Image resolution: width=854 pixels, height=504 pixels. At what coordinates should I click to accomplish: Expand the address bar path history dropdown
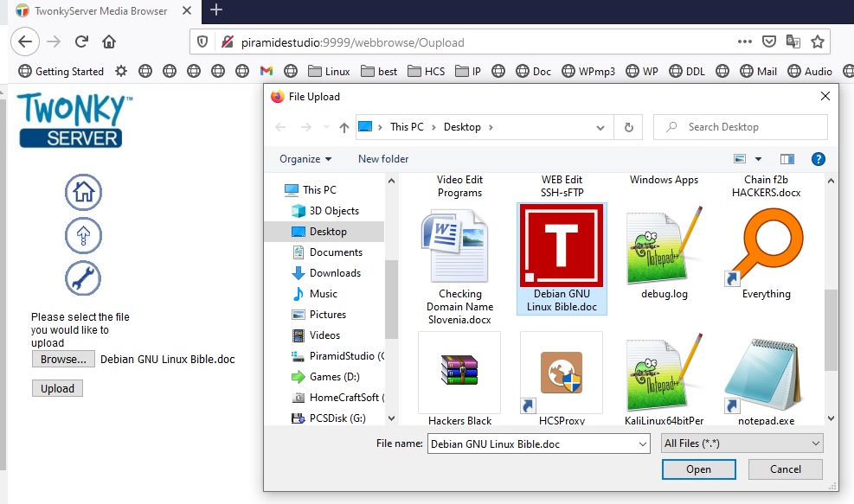(x=600, y=127)
